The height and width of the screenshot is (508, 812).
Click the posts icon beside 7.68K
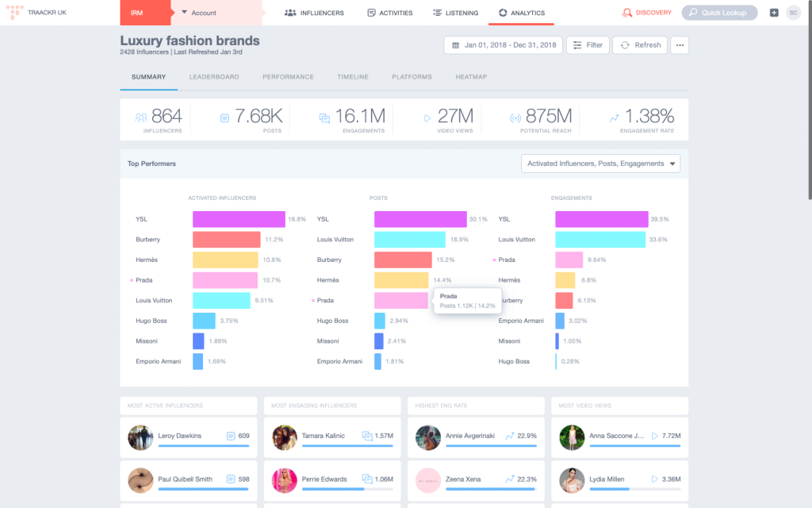point(224,118)
